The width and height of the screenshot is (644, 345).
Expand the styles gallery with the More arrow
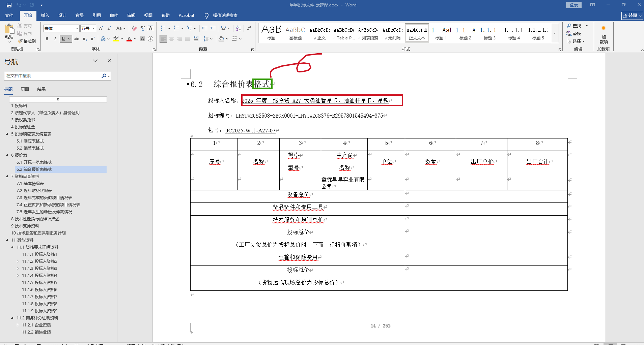pyautogui.click(x=555, y=33)
